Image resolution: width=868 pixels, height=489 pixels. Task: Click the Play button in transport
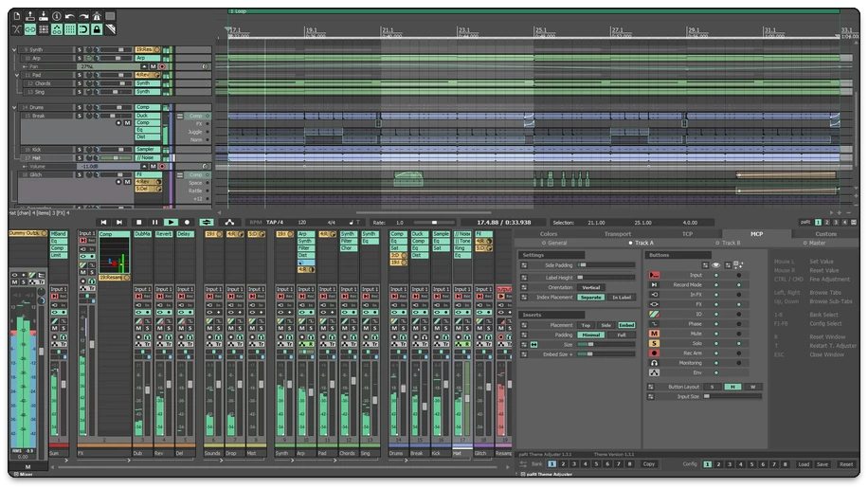pos(172,222)
